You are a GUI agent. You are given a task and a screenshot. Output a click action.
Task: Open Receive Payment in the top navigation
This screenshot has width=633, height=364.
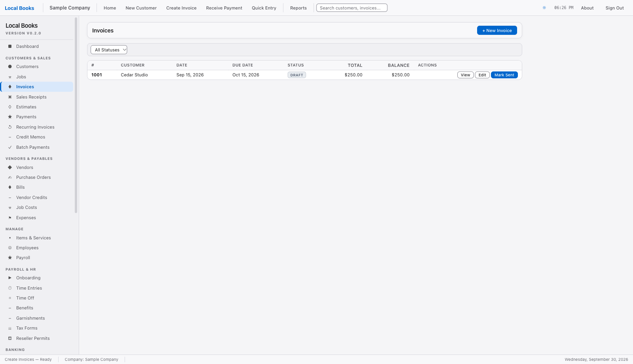(224, 8)
